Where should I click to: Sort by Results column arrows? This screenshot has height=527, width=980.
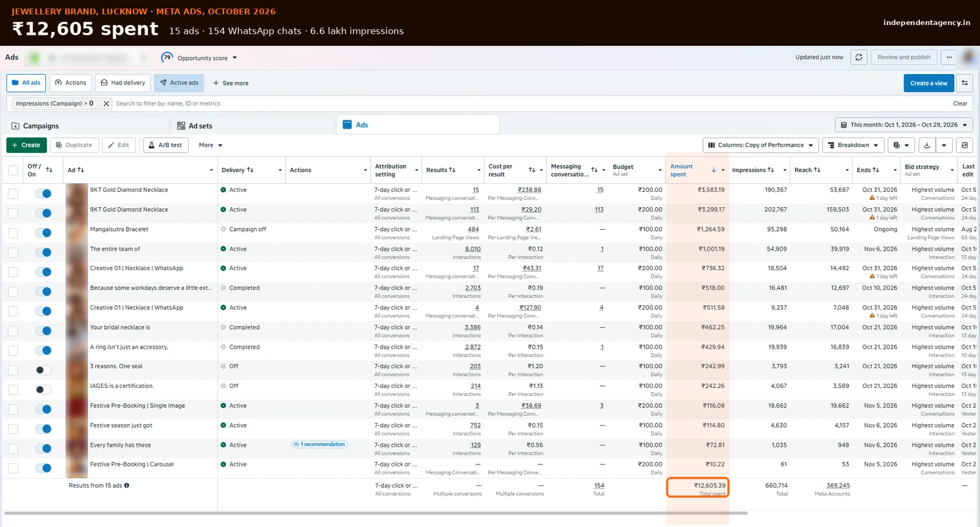tap(452, 170)
